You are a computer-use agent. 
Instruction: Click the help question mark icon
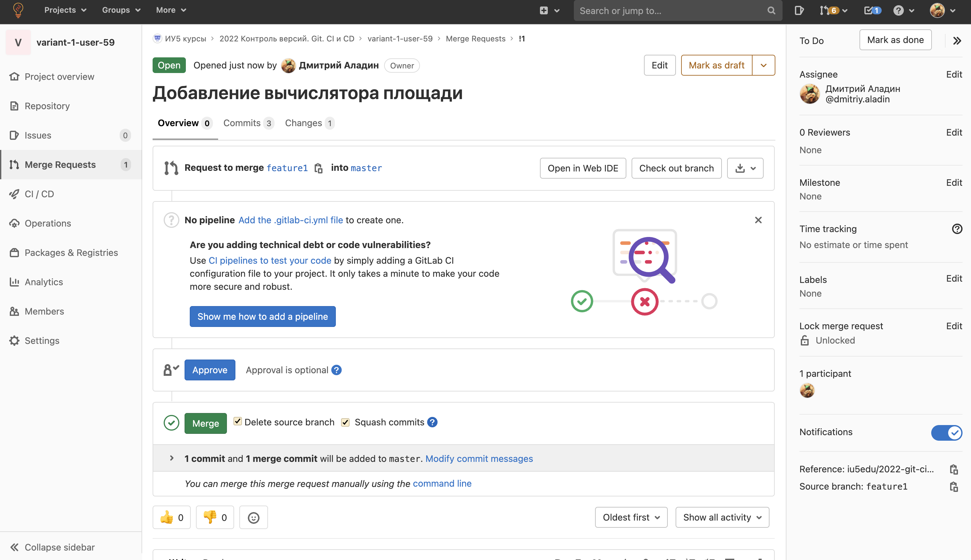[899, 10]
